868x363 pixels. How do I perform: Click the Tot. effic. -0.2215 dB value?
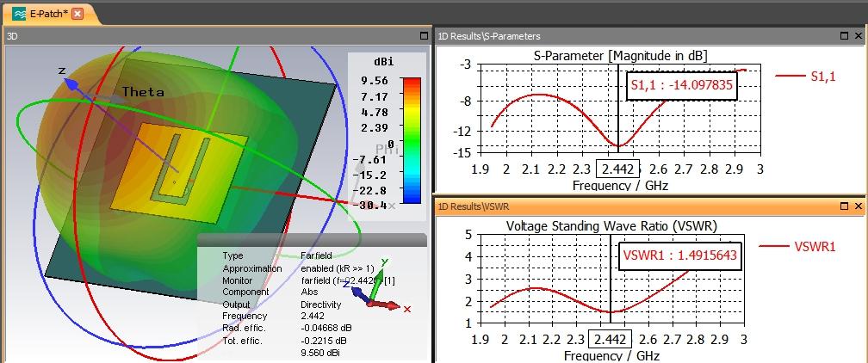point(324,341)
